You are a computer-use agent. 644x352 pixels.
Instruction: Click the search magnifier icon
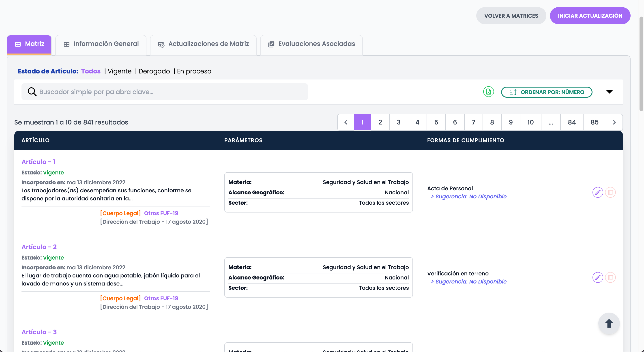[x=32, y=92]
